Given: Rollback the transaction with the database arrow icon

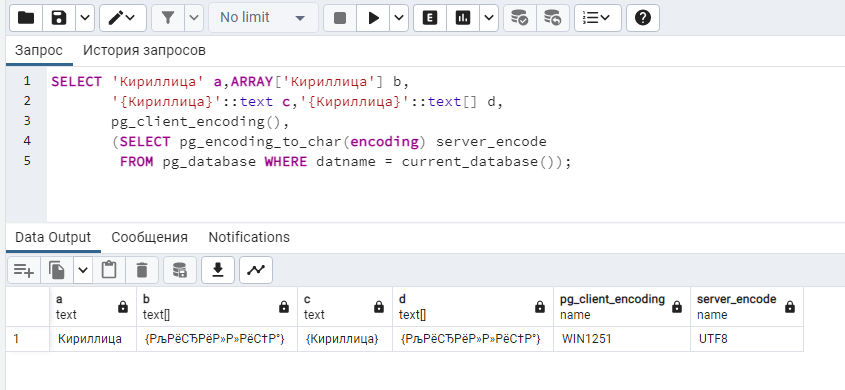Looking at the screenshot, I should [552, 18].
